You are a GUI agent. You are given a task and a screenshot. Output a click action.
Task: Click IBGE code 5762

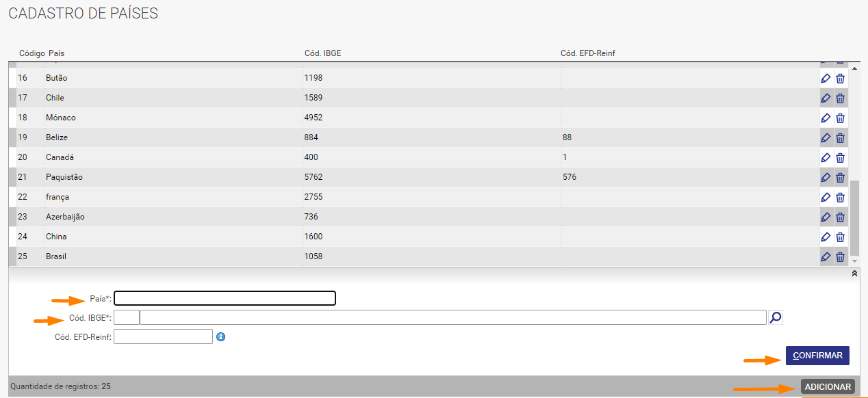pos(314,177)
